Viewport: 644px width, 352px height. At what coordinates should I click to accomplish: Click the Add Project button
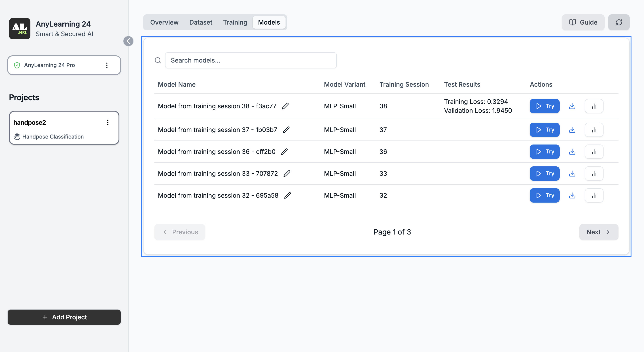click(x=64, y=317)
